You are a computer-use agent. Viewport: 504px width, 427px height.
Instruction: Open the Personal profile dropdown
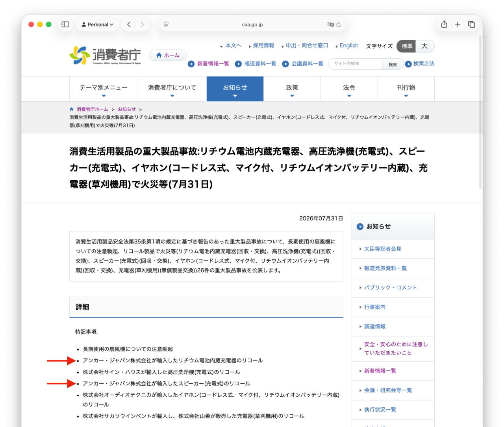coord(97,24)
